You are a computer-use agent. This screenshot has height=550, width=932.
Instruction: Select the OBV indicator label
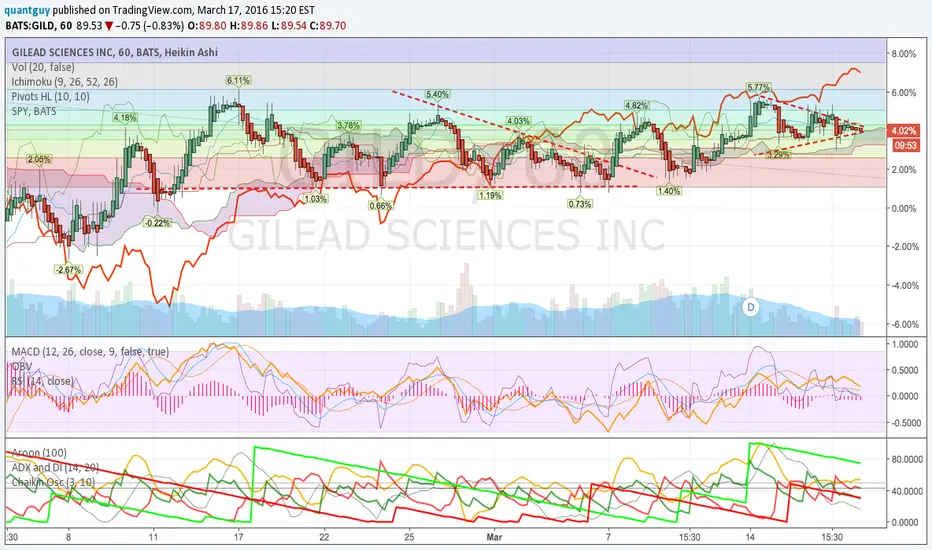click(x=22, y=366)
